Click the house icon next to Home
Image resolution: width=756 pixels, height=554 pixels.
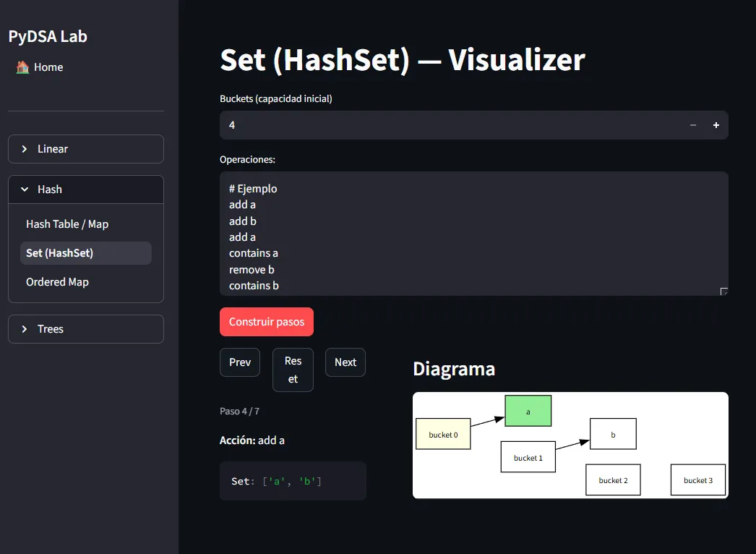(20, 67)
